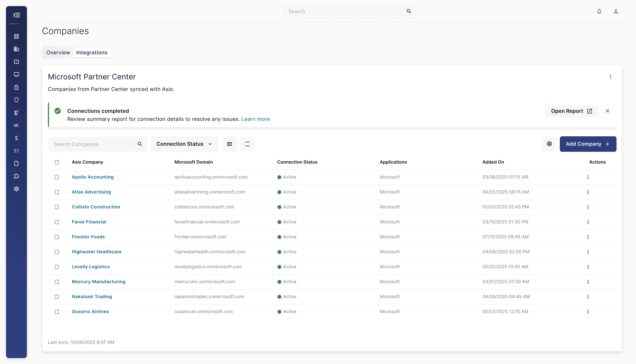Open Frontier Foods company link
636x364 pixels.
coord(88,237)
